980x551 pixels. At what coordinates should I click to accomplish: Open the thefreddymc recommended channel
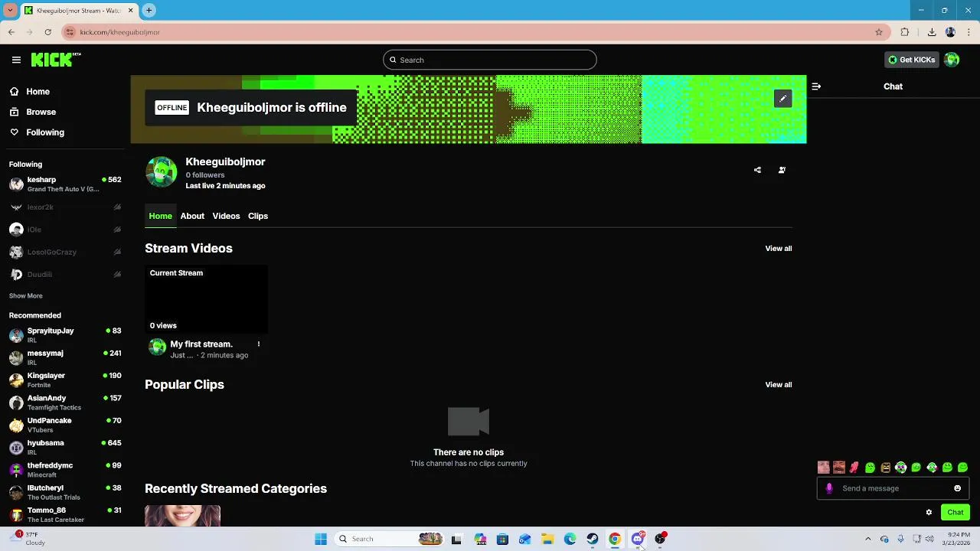65,470
